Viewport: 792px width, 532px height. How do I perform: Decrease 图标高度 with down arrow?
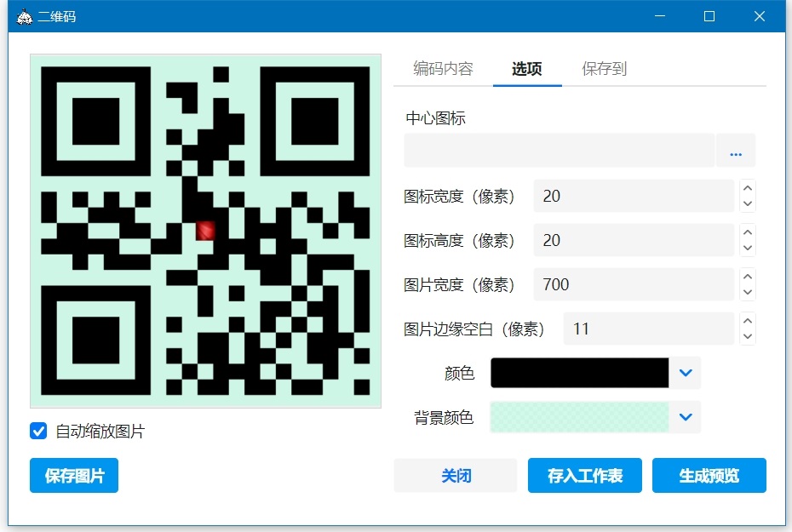pos(748,249)
